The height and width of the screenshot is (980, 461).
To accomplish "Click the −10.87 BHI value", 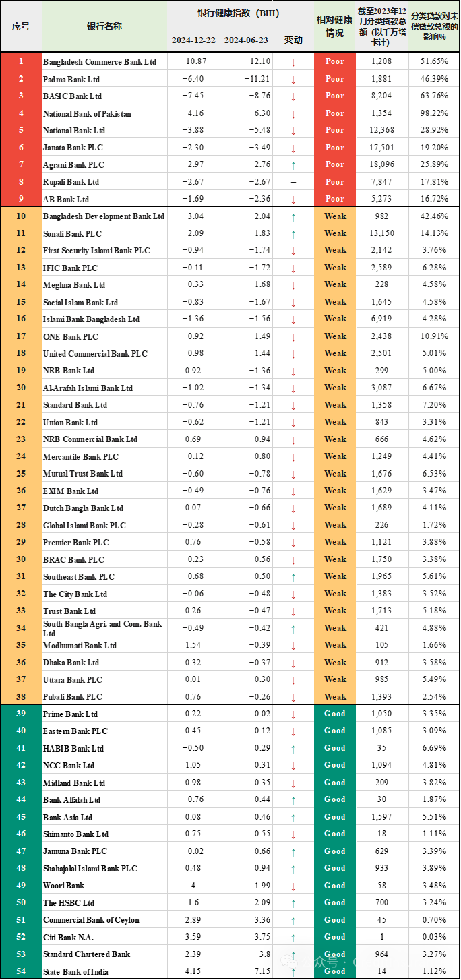I will tap(193, 61).
